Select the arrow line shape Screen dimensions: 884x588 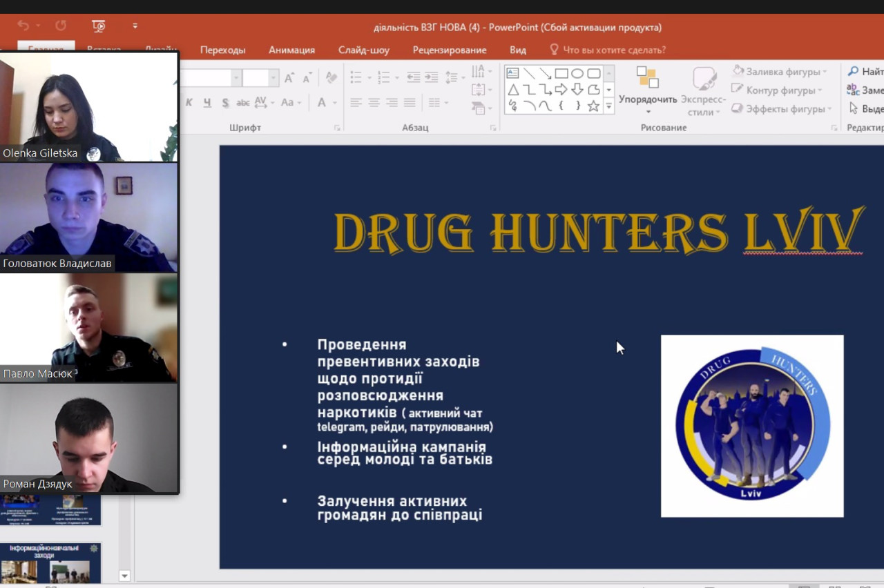(x=545, y=73)
